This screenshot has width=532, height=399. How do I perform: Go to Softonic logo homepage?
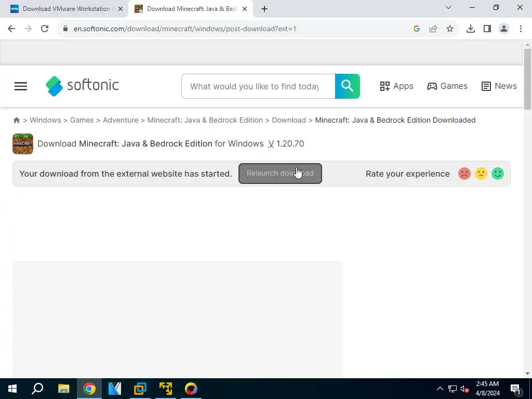pos(82,86)
